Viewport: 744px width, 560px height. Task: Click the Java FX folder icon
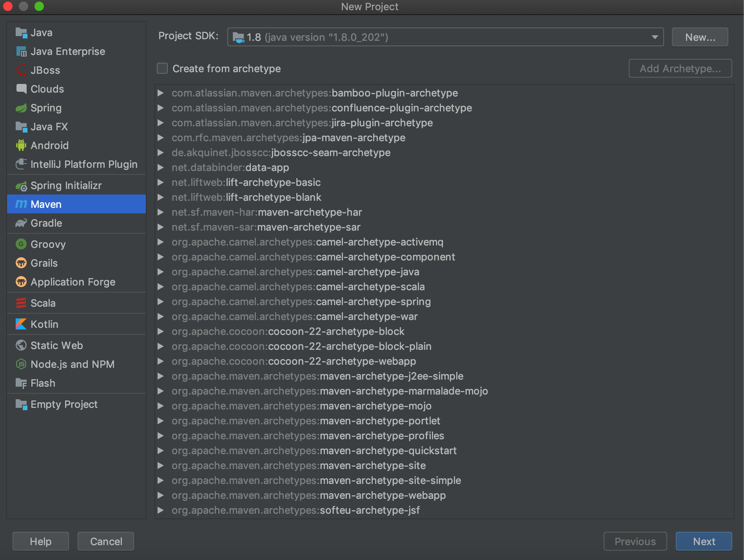point(21,127)
